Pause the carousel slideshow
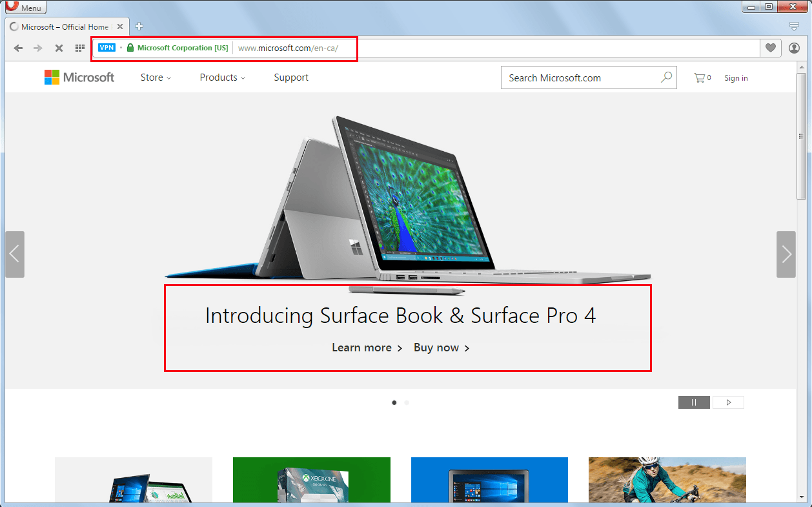The width and height of the screenshot is (812, 507). point(694,402)
